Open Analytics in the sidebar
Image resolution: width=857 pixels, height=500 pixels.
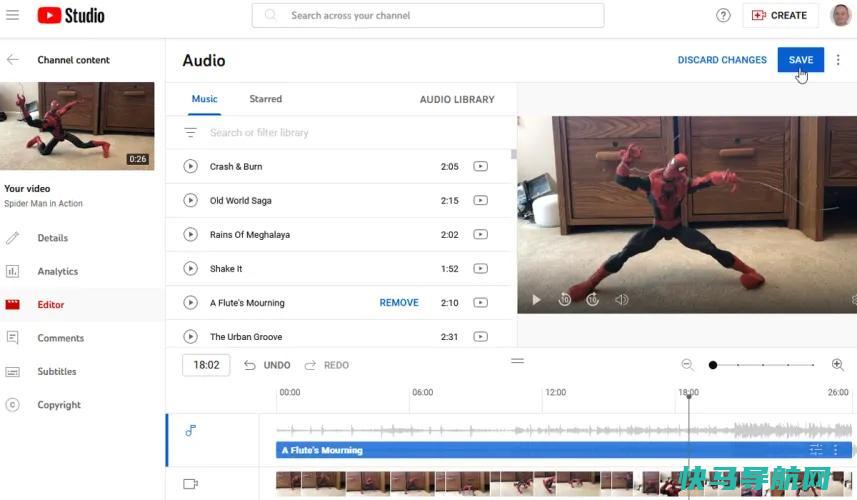pos(57,271)
